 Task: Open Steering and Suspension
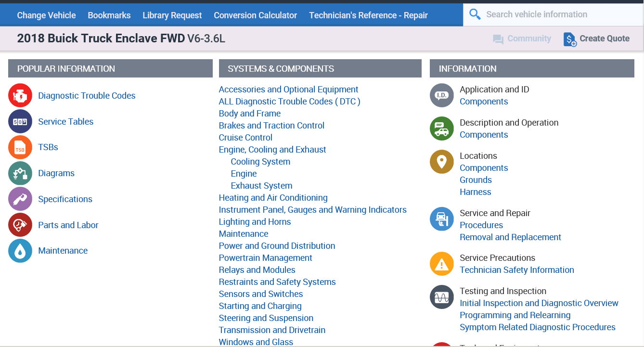click(266, 318)
